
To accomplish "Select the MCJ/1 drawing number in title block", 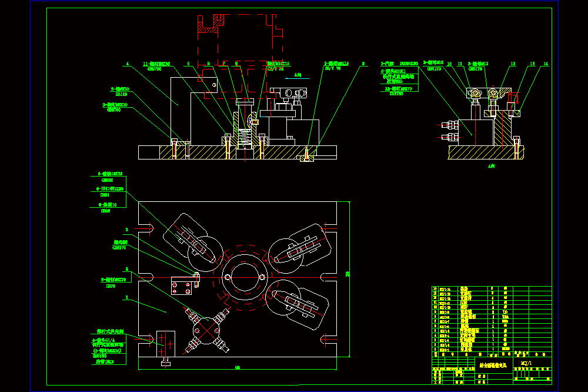I will pos(526,363).
